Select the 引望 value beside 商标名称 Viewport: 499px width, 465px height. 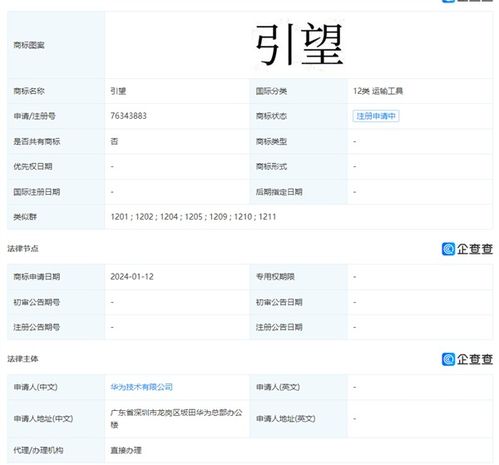[118, 91]
